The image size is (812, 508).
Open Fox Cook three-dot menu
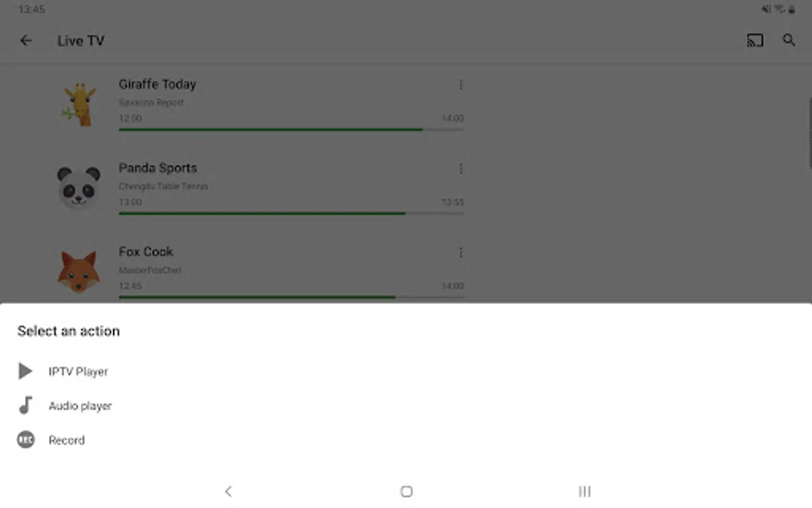(x=461, y=252)
